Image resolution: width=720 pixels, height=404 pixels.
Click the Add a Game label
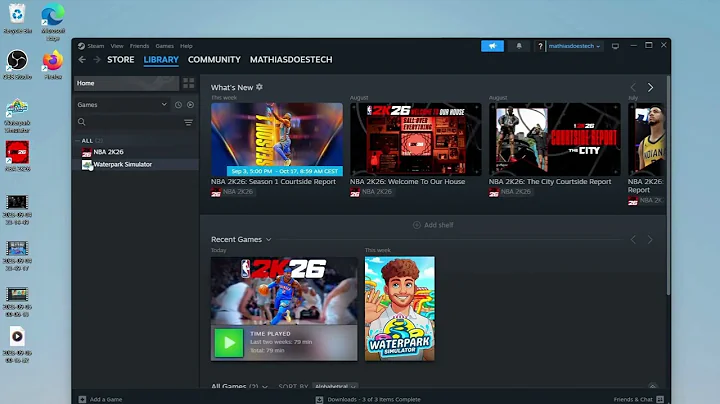point(106,399)
